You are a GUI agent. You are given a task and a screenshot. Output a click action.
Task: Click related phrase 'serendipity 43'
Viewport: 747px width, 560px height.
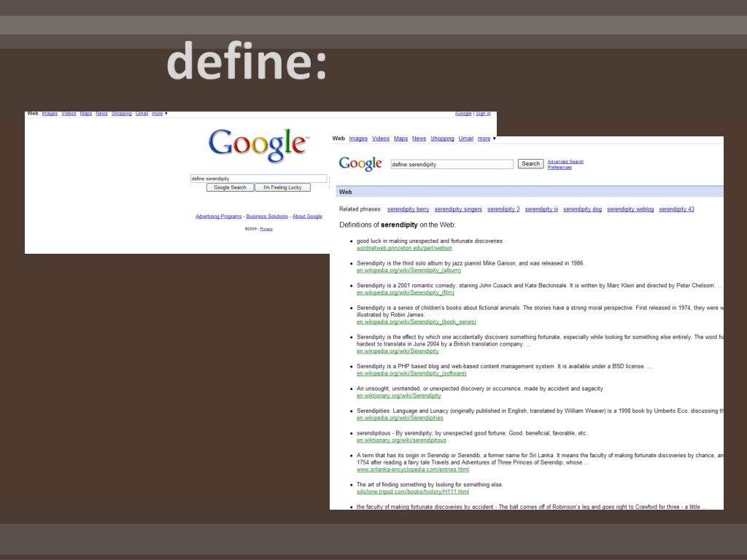(676, 209)
